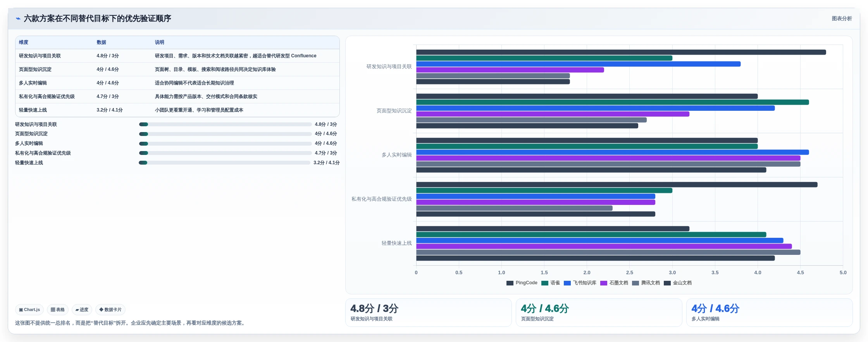868x342 pixels.
Task: Toggle the 语雀 series in the legend
Action: (x=551, y=283)
